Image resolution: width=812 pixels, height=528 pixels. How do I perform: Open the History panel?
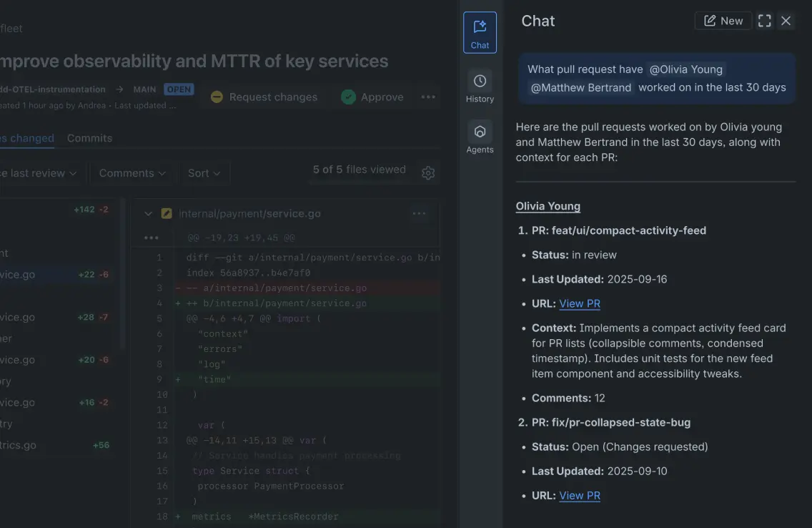[480, 87]
